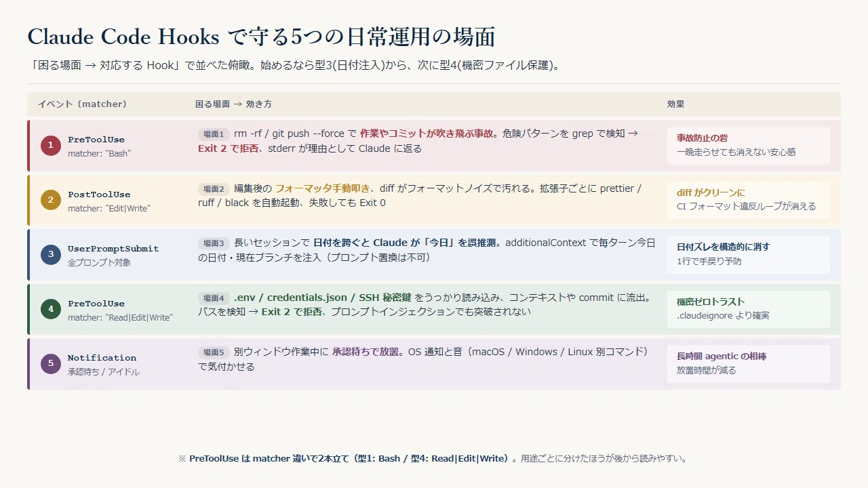The image size is (868, 488).
Task: Select the UserPromptSubmit event title
Action: tap(113, 249)
